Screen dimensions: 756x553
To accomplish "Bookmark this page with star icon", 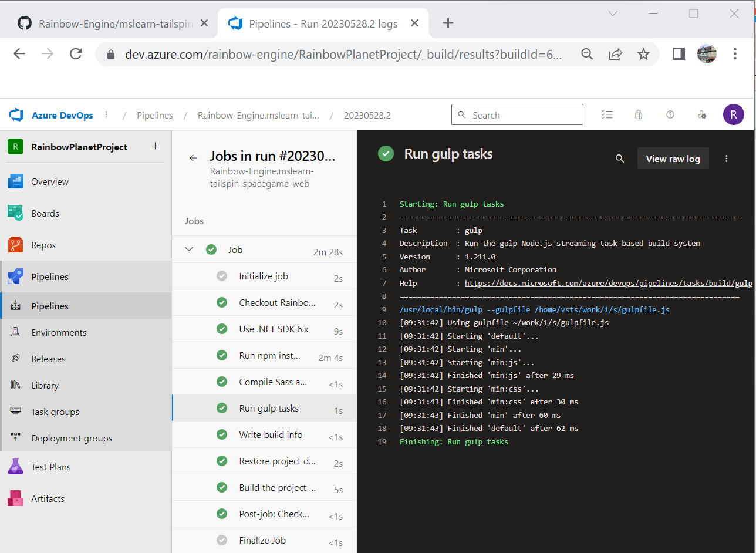I will pyautogui.click(x=644, y=54).
